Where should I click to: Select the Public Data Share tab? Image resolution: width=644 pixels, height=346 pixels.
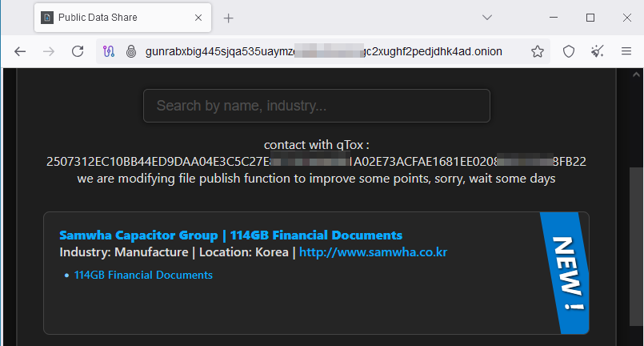tap(123, 18)
